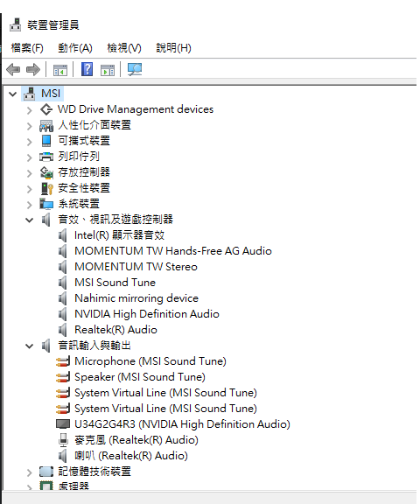Screen dimensions: 420x504
Task: Open the 動作(A) menu
Action: click(x=75, y=48)
